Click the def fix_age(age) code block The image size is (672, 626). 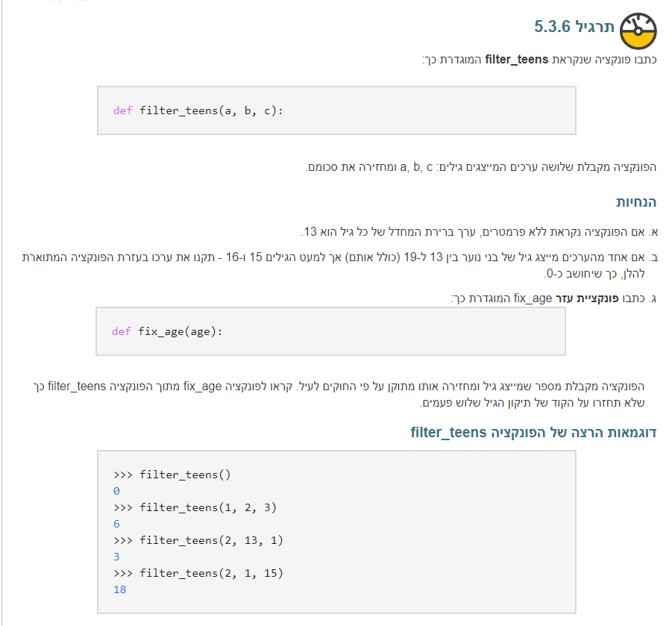(330, 331)
